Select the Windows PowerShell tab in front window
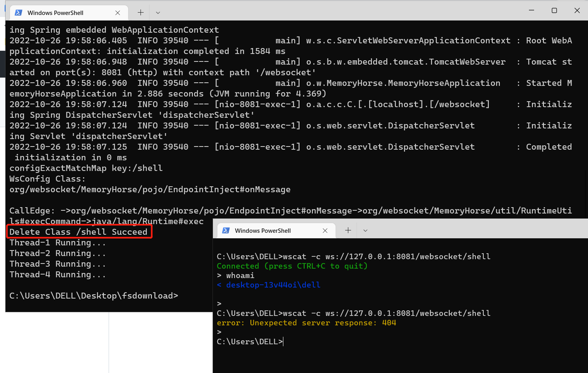This screenshot has width=588, height=373. [x=276, y=230]
